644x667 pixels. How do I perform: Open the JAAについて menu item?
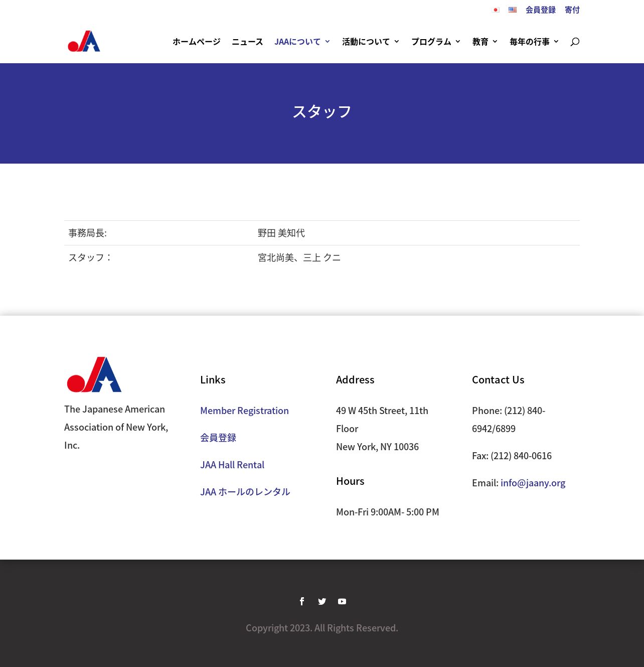click(297, 42)
